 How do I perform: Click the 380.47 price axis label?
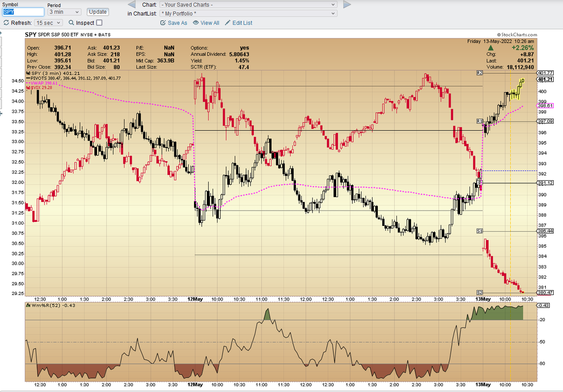click(x=545, y=292)
